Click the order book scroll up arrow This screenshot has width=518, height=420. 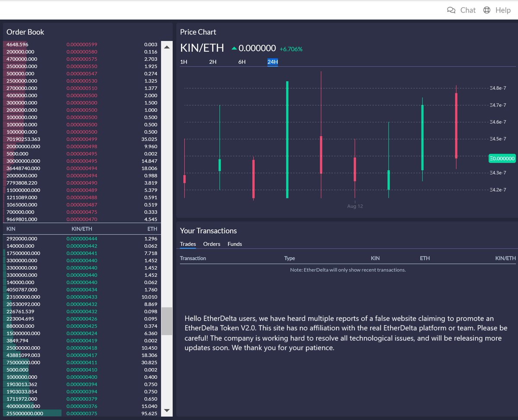coord(167,46)
